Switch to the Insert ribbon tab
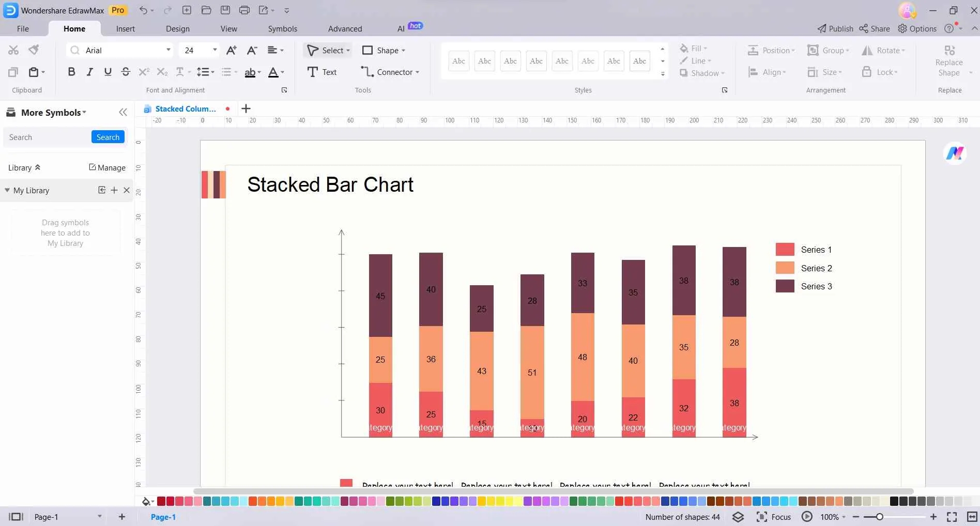The height and width of the screenshot is (526, 980). coord(126,28)
